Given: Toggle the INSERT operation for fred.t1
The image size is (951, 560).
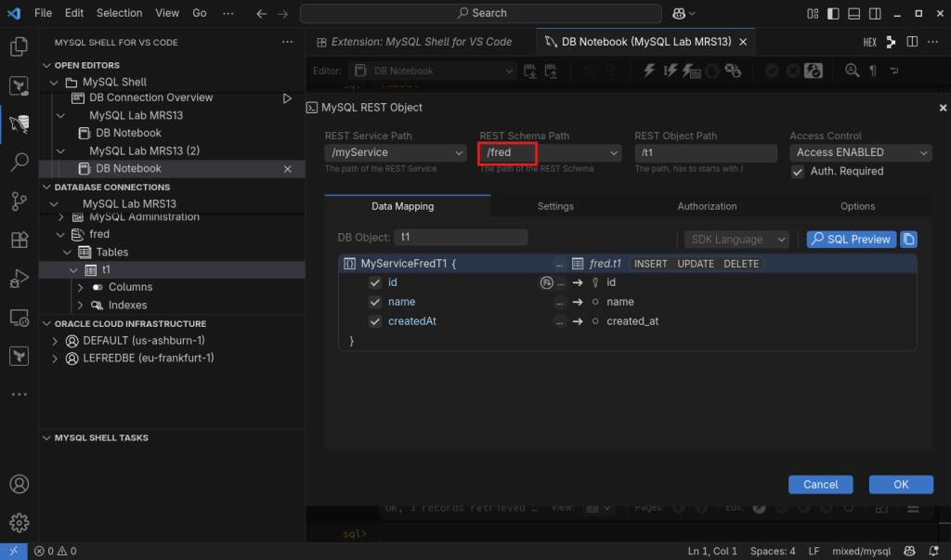Looking at the screenshot, I should (x=651, y=264).
